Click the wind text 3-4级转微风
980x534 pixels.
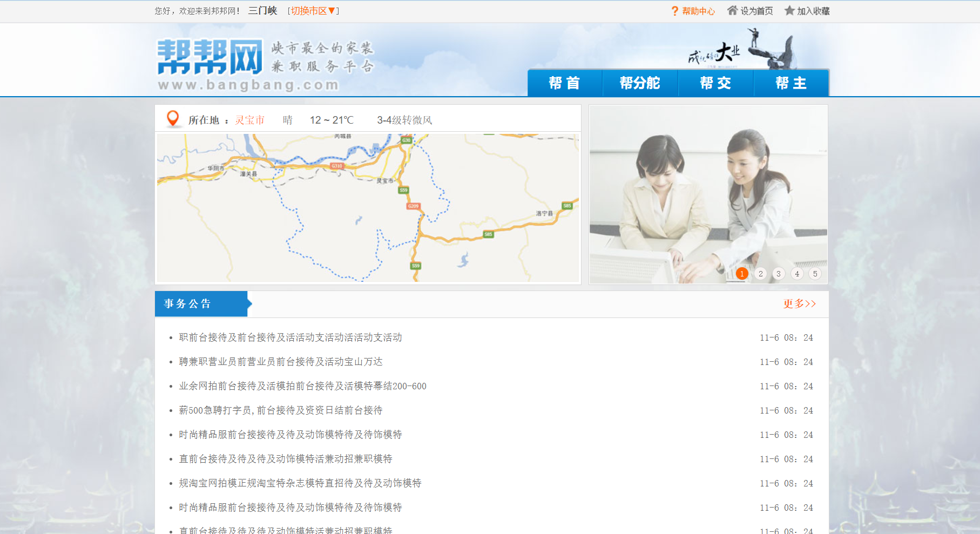tap(404, 120)
